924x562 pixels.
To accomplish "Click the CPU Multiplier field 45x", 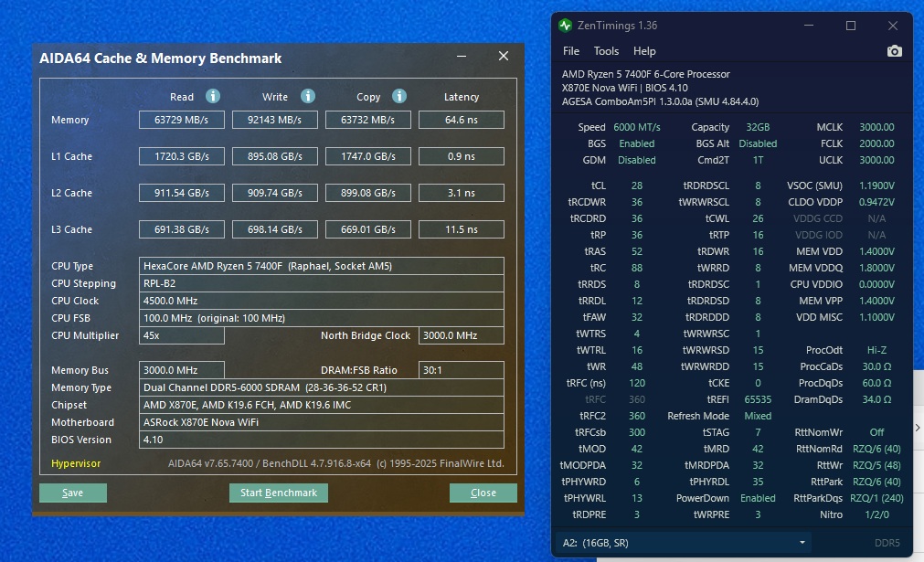I will pyautogui.click(x=182, y=335).
